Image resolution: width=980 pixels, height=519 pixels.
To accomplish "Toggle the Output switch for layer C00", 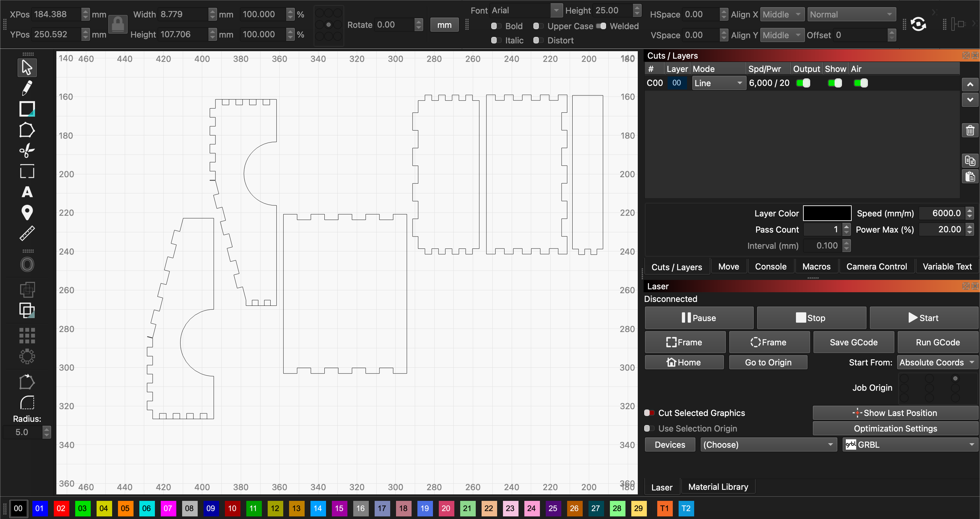I will [x=803, y=83].
